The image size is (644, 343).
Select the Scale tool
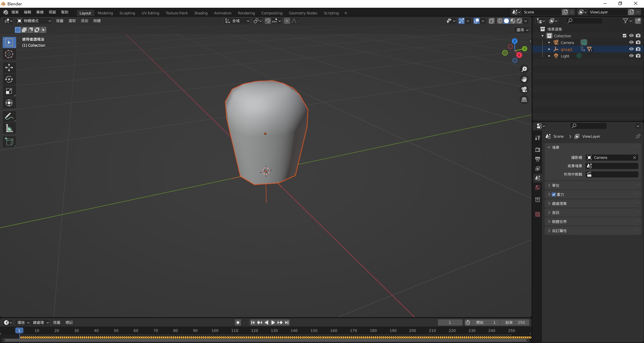click(9, 91)
